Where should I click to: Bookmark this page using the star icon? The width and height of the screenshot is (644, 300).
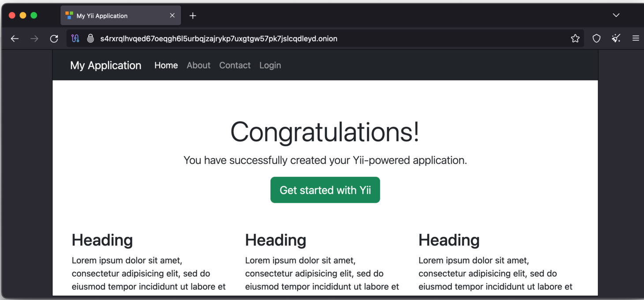[575, 38]
